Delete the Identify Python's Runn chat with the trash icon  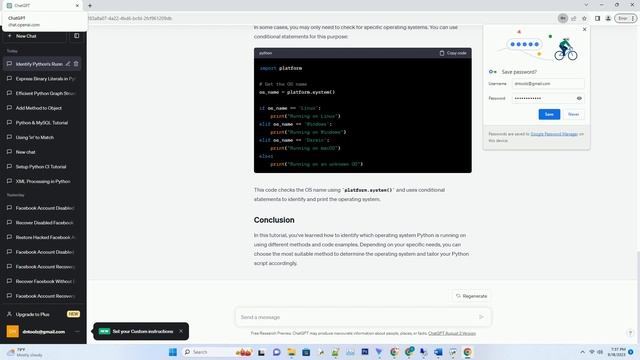[76, 64]
